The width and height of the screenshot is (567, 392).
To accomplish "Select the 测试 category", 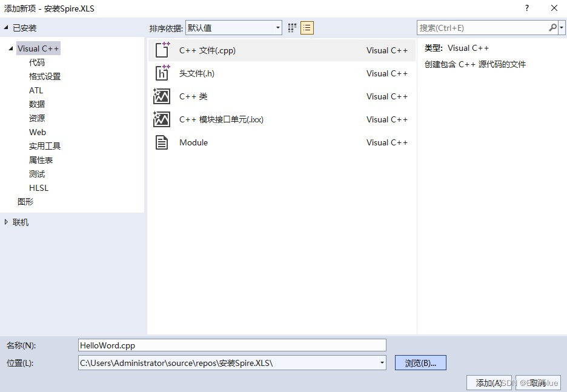I will (37, 174).
